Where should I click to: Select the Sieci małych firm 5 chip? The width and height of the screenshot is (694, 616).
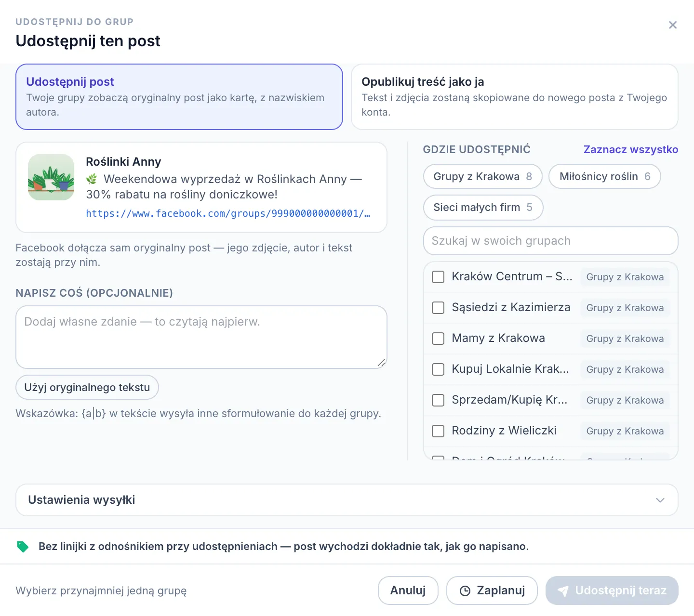[x=483, y=207]
